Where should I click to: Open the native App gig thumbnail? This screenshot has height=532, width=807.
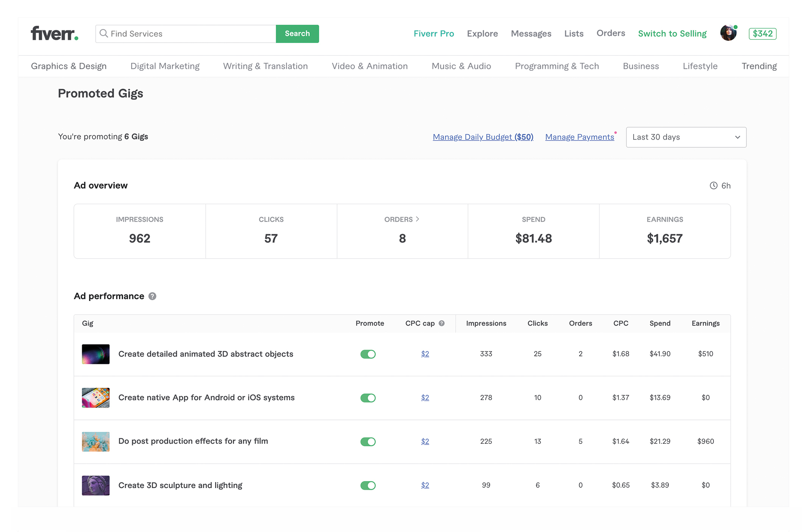(95, 398)
